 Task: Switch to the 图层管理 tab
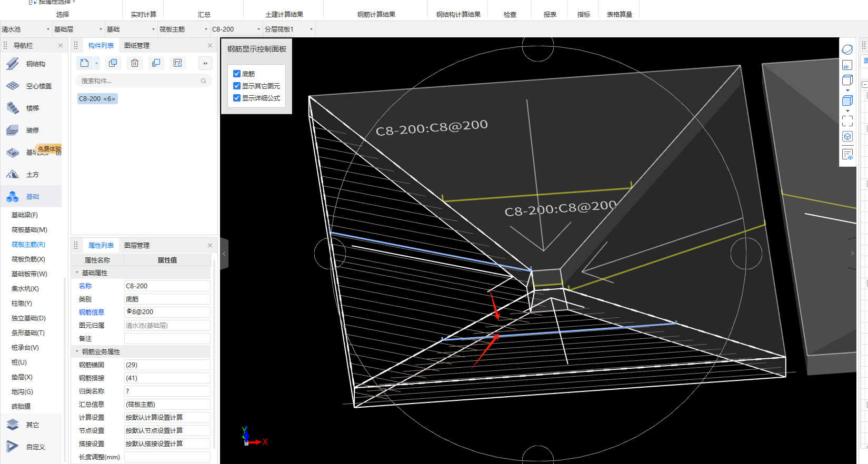[x=137, y=246]
